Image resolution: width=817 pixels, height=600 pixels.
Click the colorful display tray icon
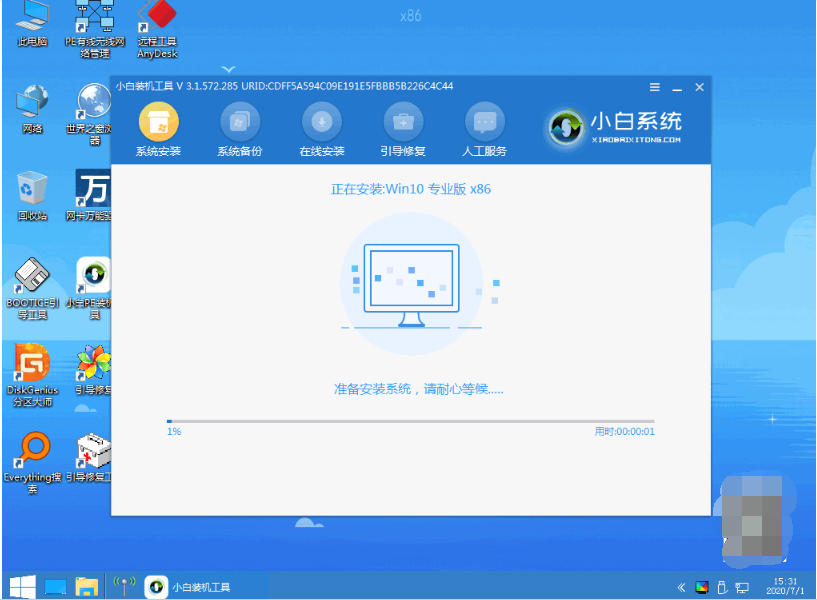(x=702, y=588)
